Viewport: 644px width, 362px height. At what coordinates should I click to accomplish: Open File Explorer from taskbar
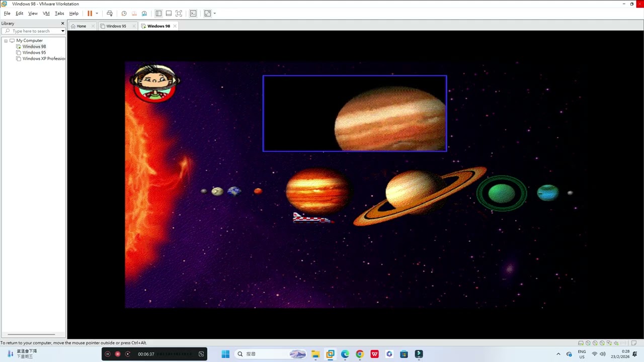pos(315,354)
